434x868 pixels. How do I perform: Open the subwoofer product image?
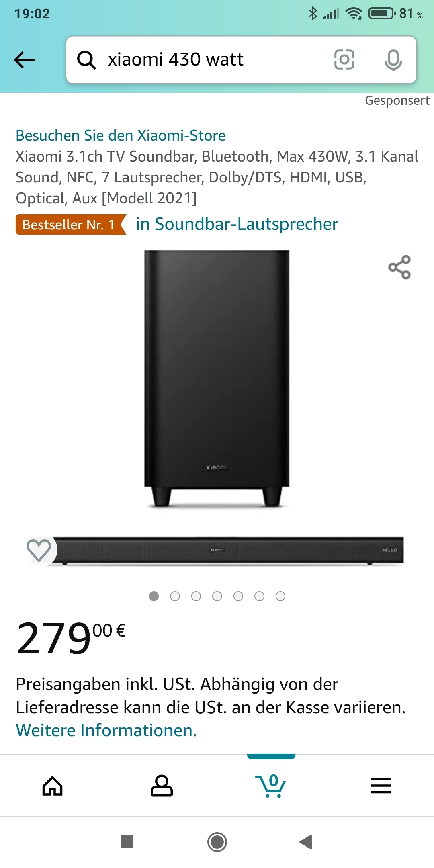217,378
